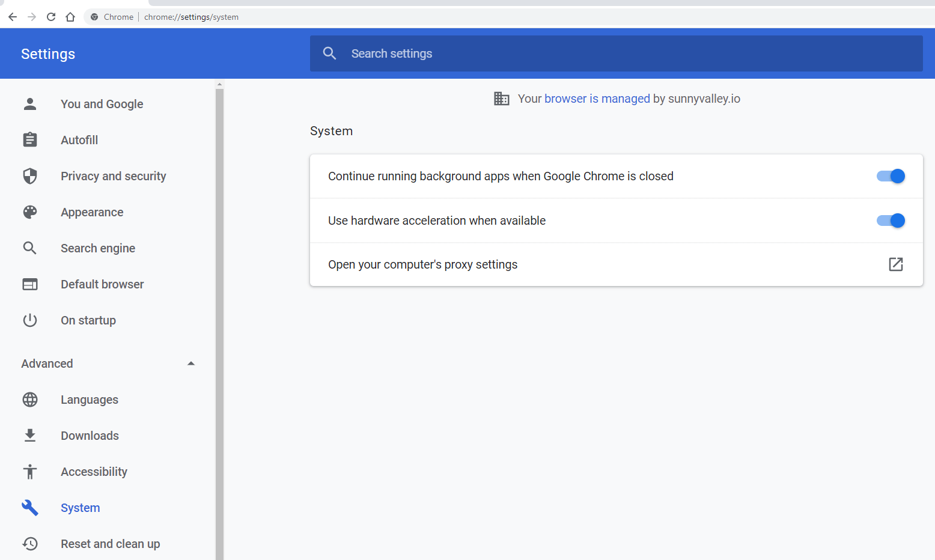The height and width of the screenshot is (560, 935).
Task: Click the magnifier icon in the search bar
Action: (329, 53)
